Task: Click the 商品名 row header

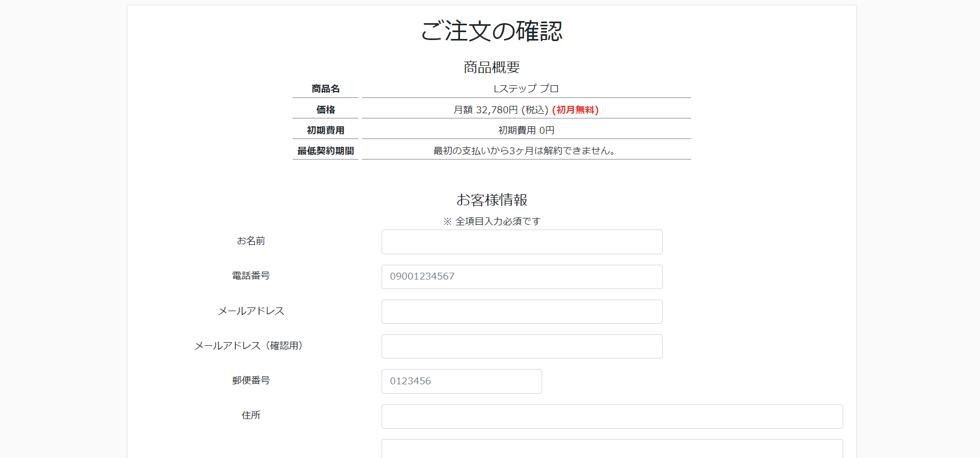Action: point(325,88)
